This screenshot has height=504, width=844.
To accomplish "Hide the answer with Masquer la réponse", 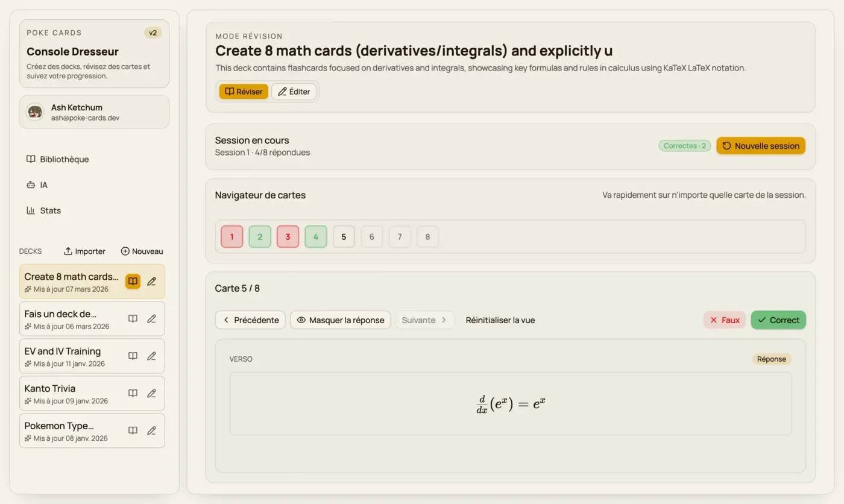I will [x=340, y=320].
